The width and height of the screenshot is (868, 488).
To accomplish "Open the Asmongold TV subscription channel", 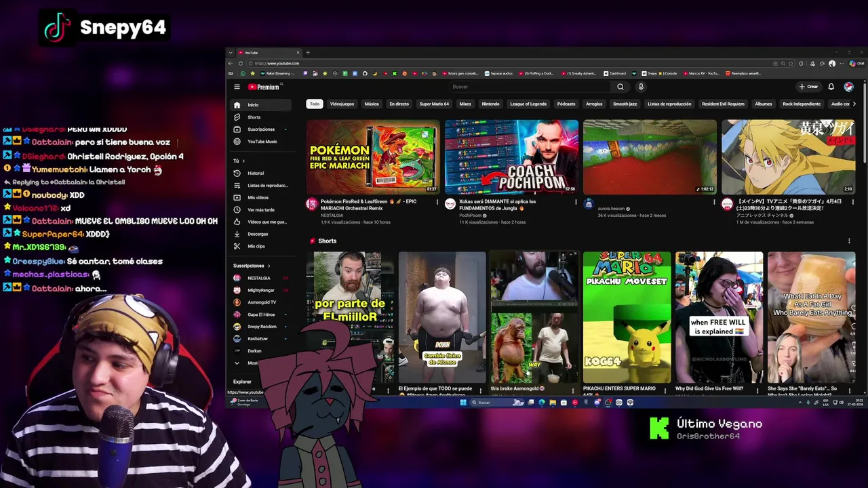I will coord(261,302).
